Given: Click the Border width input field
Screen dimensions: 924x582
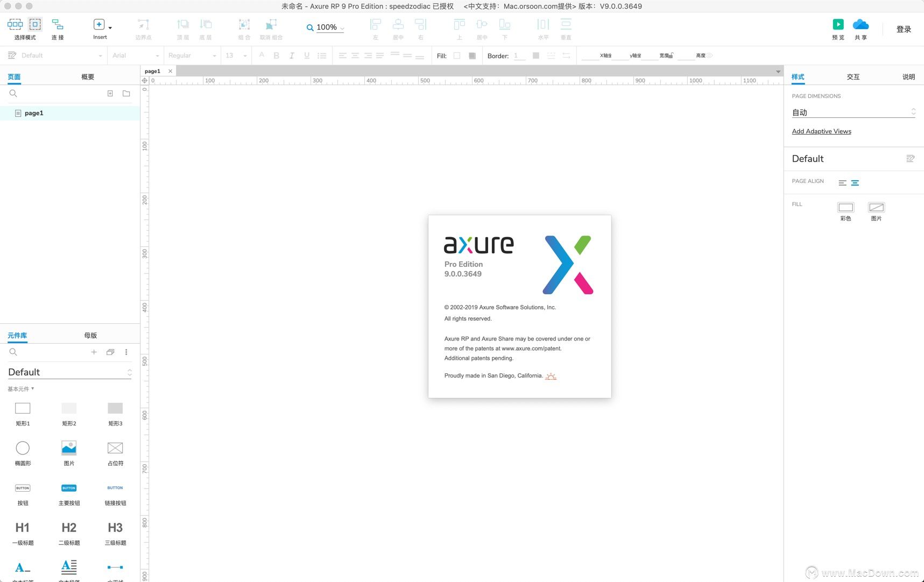Looking at the screenshot, I should click(519, 55).
